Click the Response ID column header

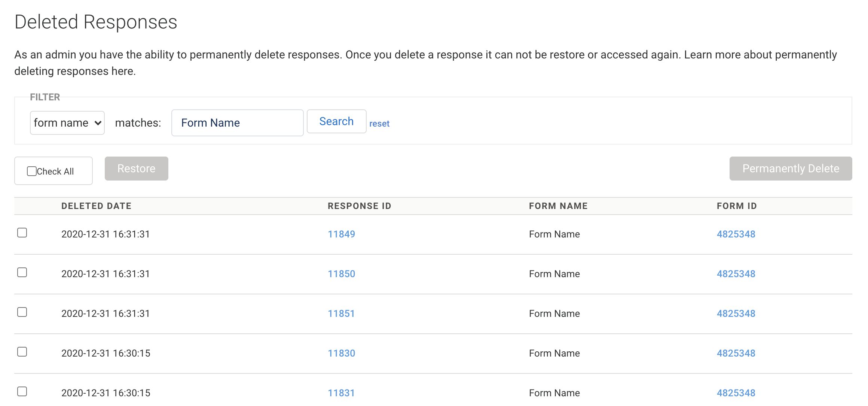(x=359, y=206)
